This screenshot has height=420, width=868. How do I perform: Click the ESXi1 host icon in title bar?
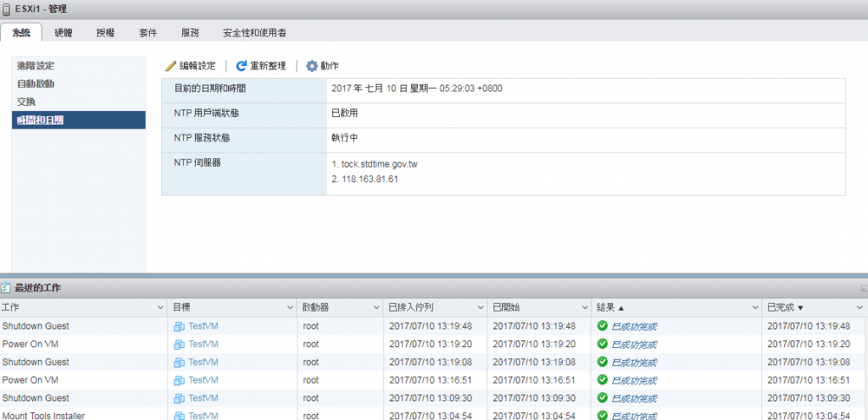[x=6, y=8]
